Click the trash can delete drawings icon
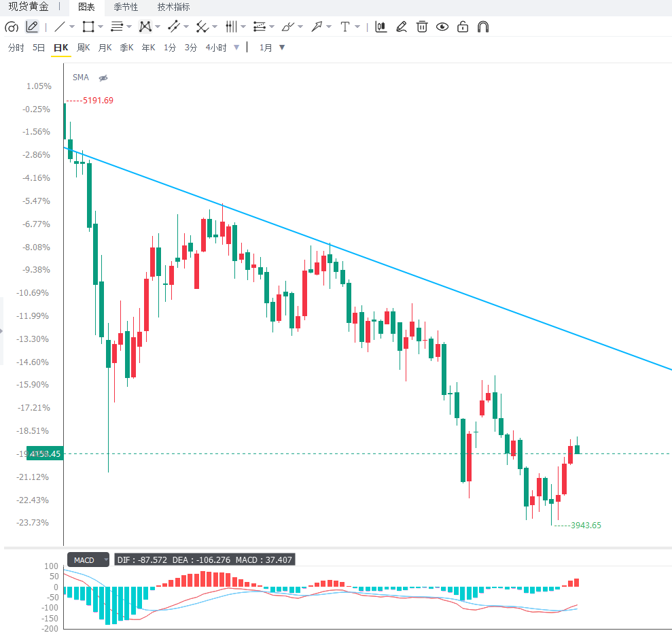Image resolution: width=672 pixels, height=635 pixels. click(422, 27)
